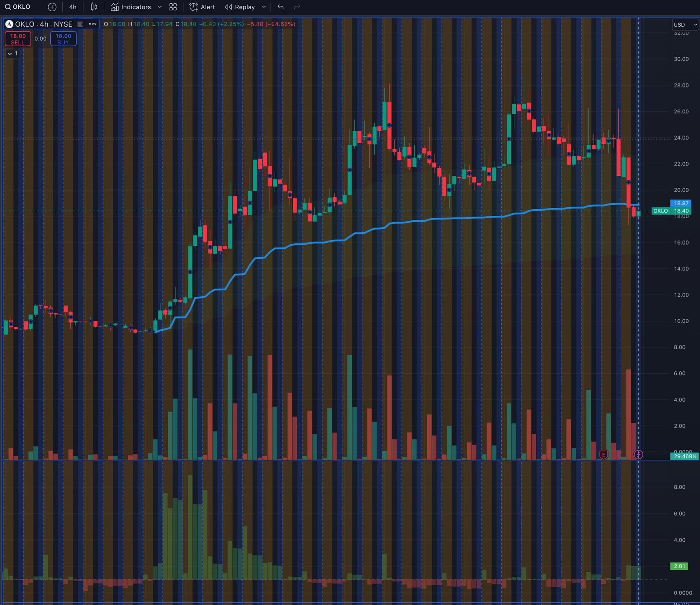Click the 24.00 price axis label
The width and height of the screenshot is (700, 605).
click(x=681, y=138)
